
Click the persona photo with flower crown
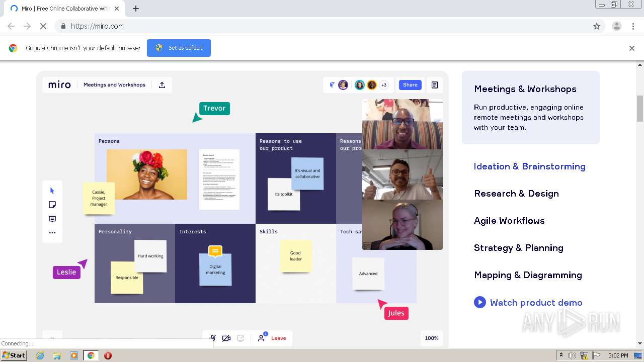coord(147,174)
